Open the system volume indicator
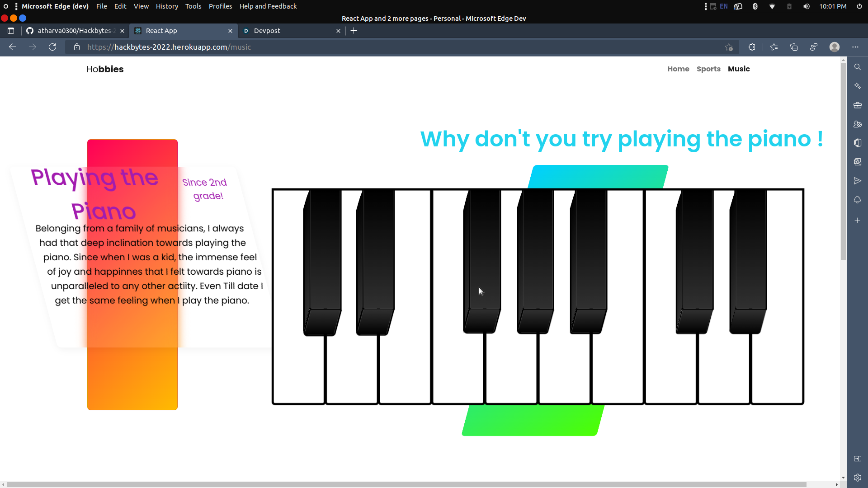The image size is (868, 488). [x=806, y=6]
